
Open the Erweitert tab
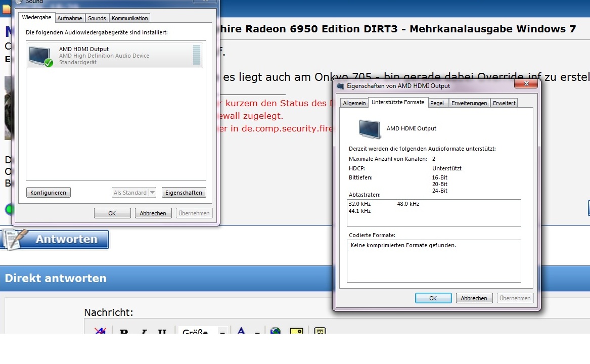(504, 103)
